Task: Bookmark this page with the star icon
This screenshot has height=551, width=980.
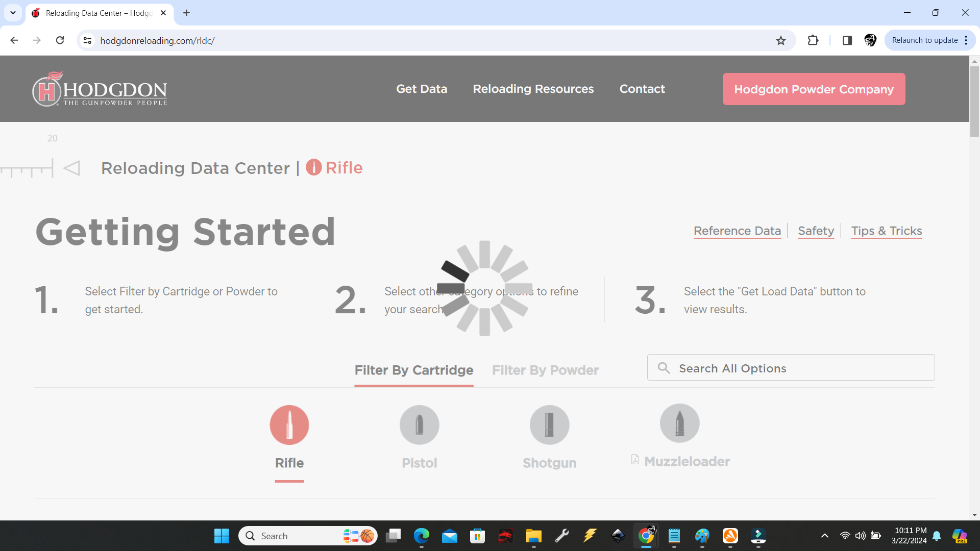Action: coord(781,40)
